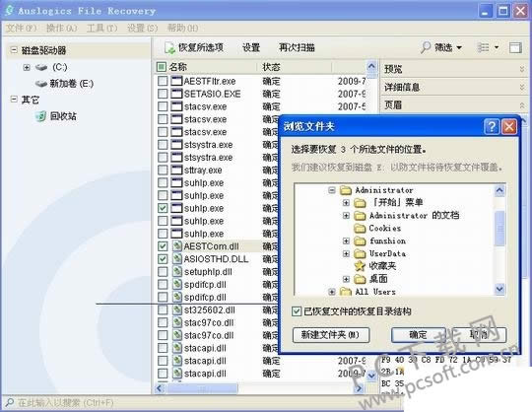Screen dimensions: 532x412
Task: Expand the (C:) drive node
Action: [27, 67]
